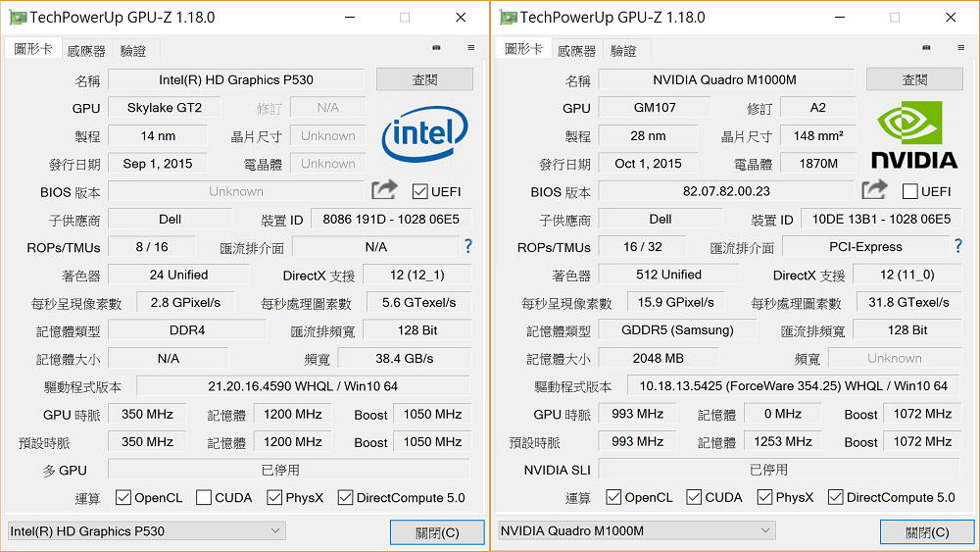Image resolution: width=980 pixels, height=552 pixels.
Task: Click the bus interface question mark in NVIDIA window
Action: tap(958, 246)
